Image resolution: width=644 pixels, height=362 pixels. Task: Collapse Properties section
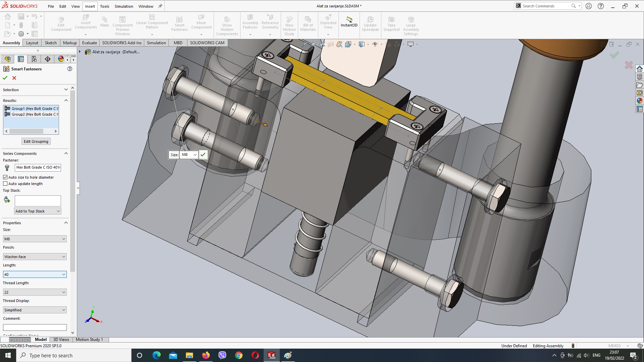pos(66,223)
